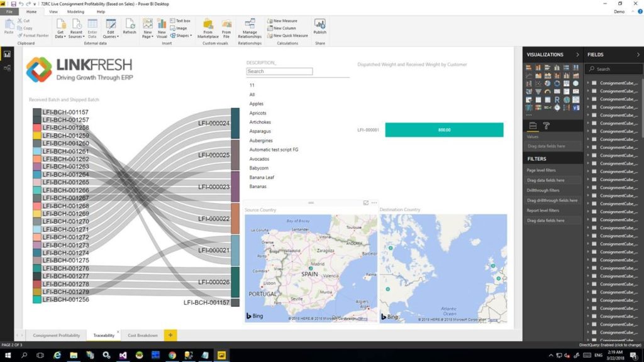Open the Fields well tab in Visualizations
The width and height of the screenshot is (644, 362).
tap(533, 126)
